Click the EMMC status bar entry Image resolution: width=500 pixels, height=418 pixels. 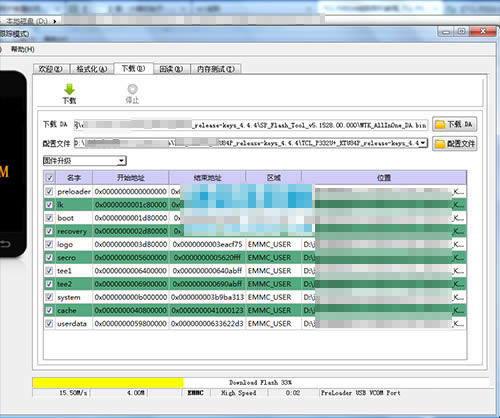pyautogui.click(x=195, y=393)
